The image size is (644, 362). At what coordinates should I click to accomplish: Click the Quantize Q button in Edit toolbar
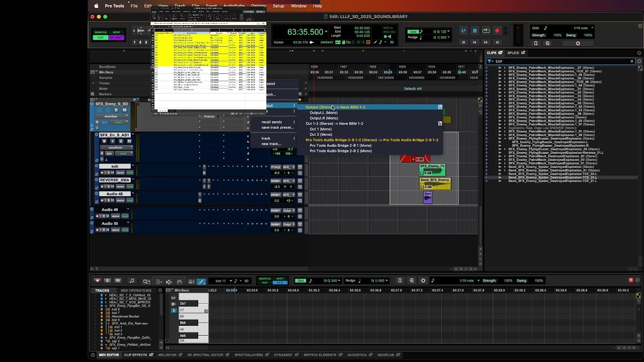pos(535,43)
